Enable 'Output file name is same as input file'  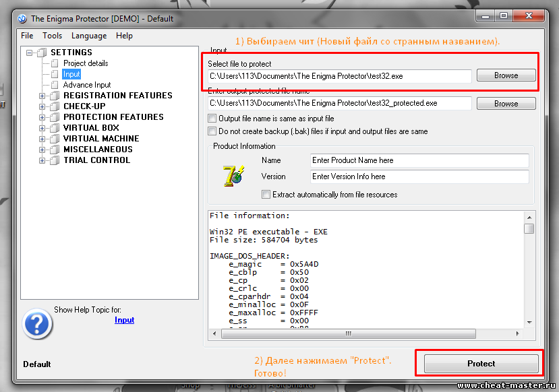pos(212,118)
